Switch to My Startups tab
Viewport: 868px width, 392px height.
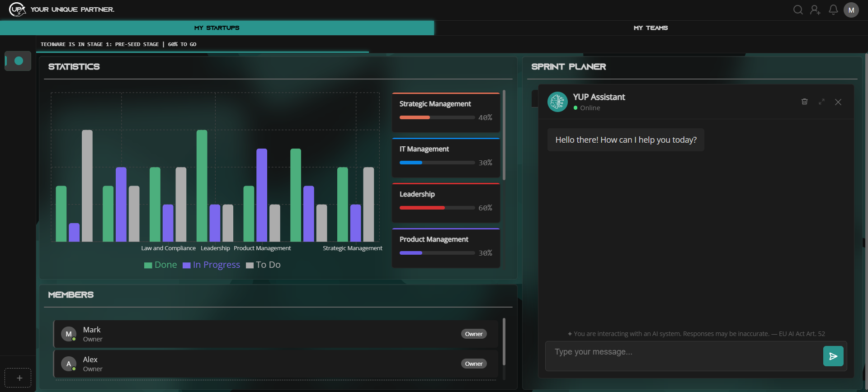[x=217, y=28]
